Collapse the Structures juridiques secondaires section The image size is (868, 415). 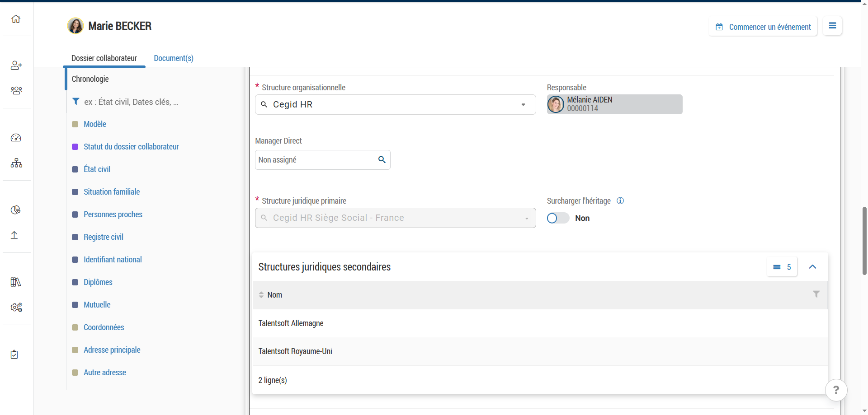click(812, 267)
